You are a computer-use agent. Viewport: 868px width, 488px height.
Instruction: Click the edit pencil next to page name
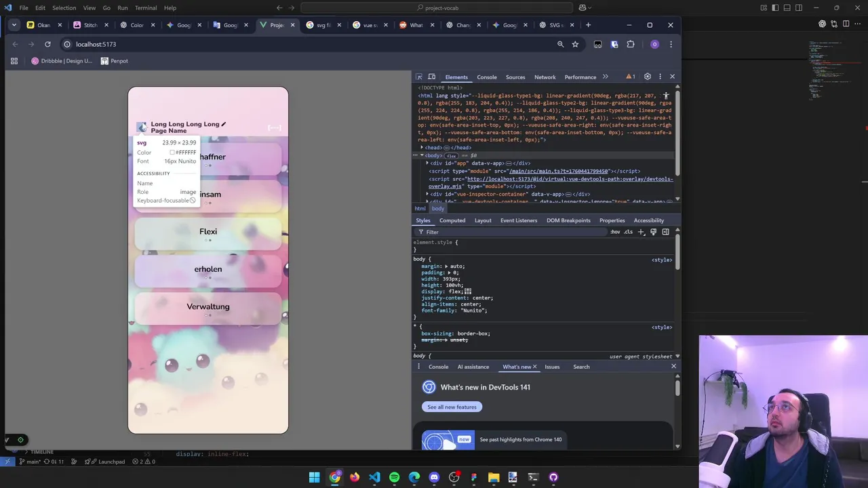coord(223,124)
